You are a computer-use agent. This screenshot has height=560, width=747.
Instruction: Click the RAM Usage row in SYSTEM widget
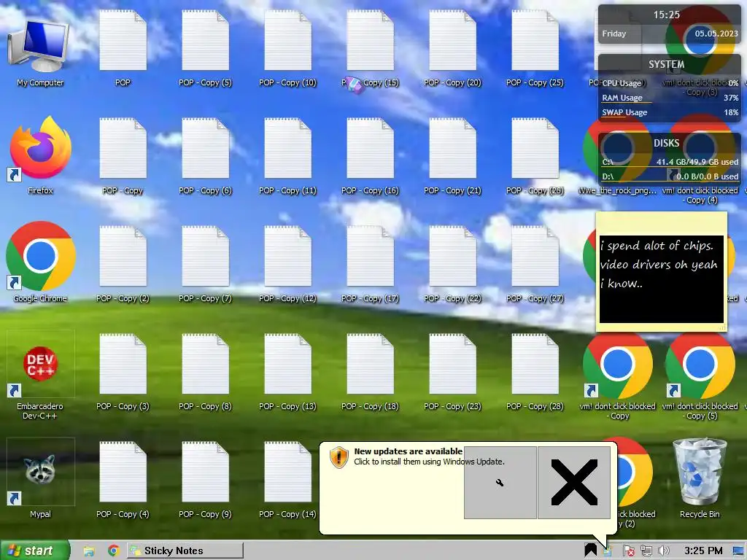click(670, 98)
